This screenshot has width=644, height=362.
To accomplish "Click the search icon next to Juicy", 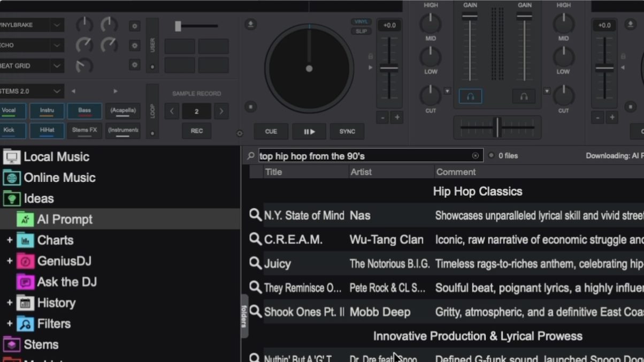I will click(255, 263).
